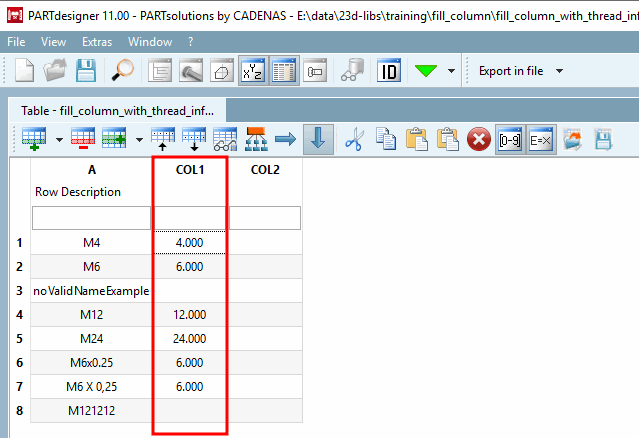
Task: Create a new file with blank page icon
Action: (24, 70)
